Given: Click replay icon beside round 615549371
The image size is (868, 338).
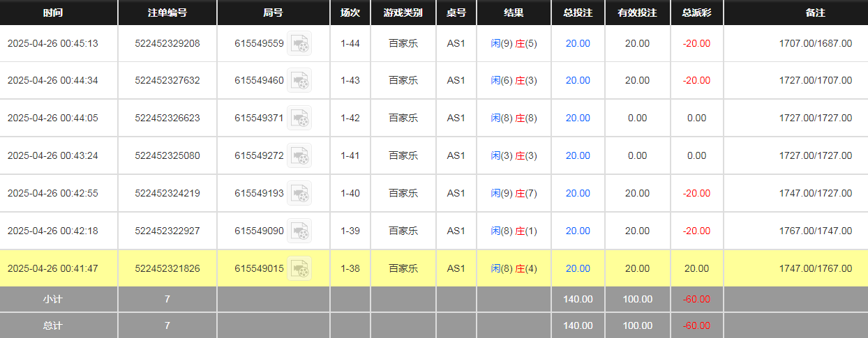Looking at the screenshot, I should [x=299, y=118].
